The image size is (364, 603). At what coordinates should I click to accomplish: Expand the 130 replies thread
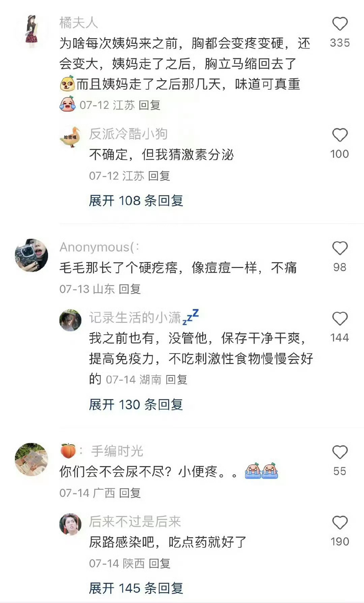pyautogui.click(x=136, y=404)
